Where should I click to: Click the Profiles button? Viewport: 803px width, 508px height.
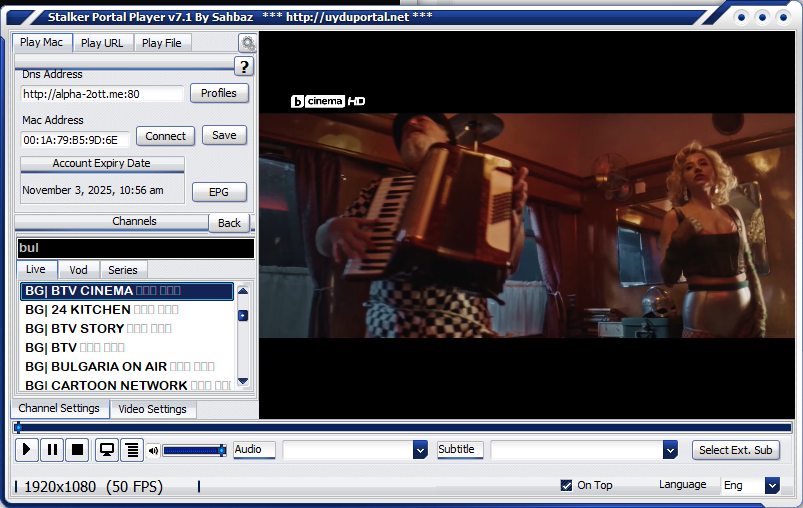pos(219,93)
